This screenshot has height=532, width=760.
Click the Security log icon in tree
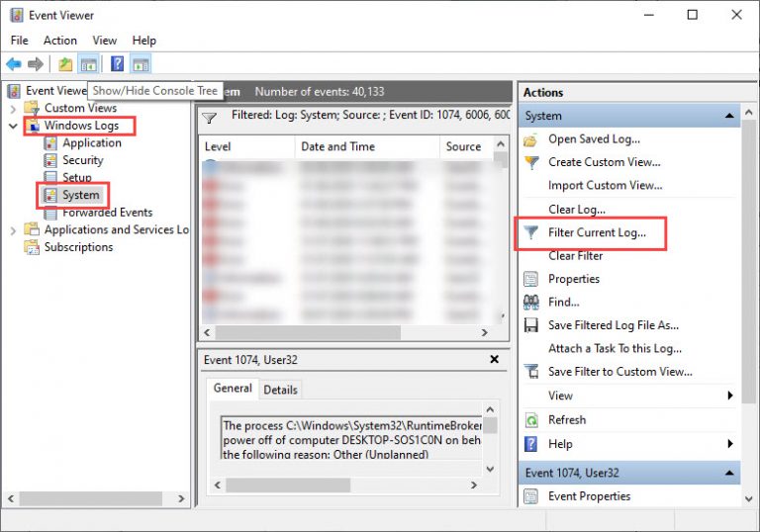click(x=50, y=160)
